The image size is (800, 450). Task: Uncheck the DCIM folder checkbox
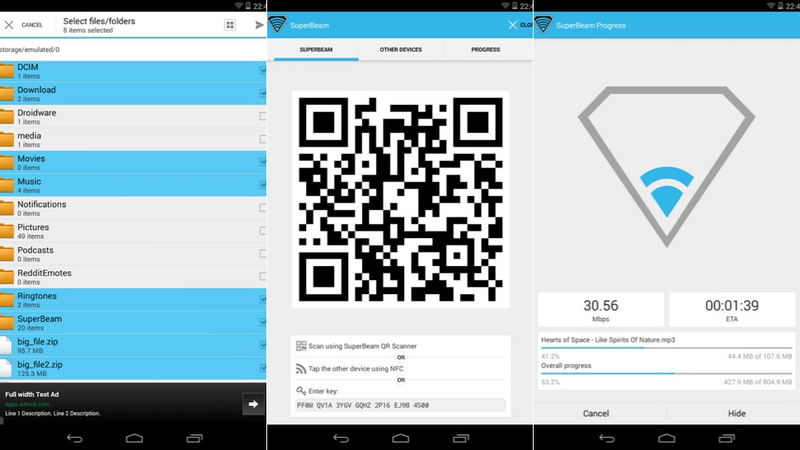(263, 70)
